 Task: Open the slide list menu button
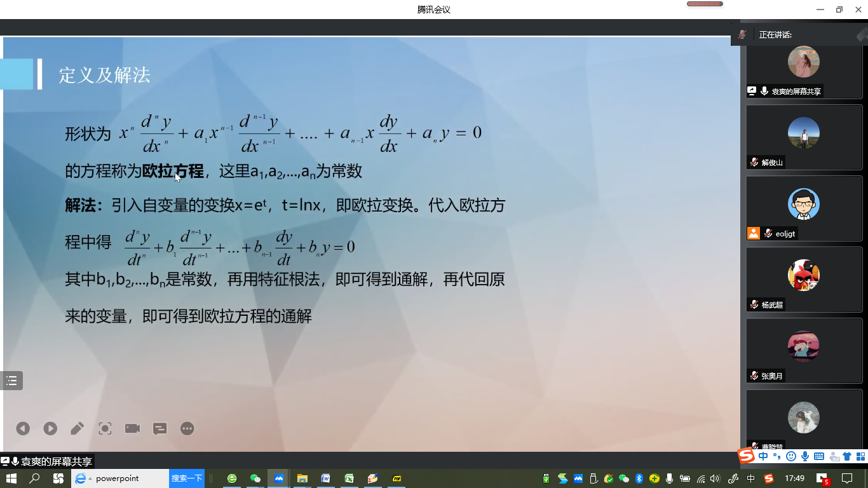point(11,381)
